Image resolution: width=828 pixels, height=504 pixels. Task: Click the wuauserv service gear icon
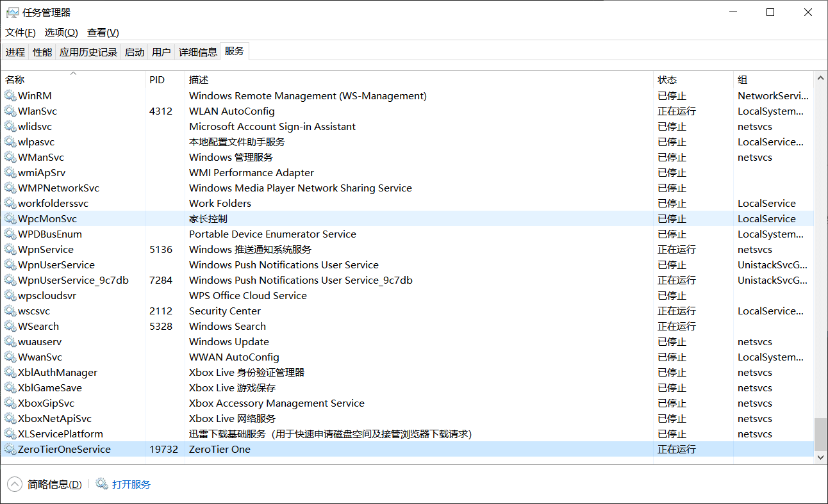coord(10,342)
